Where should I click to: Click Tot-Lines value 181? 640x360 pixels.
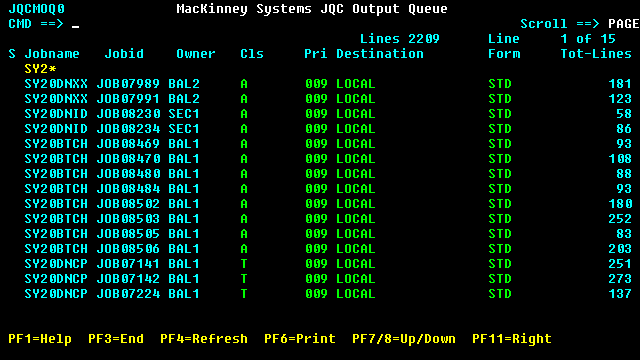pos(620,84)
